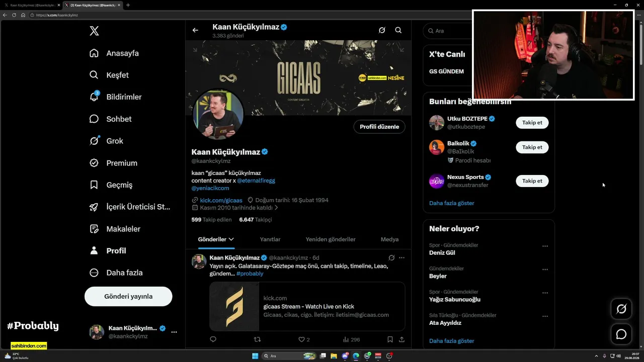Reply to the Galatasaray-Göztepe post
The height and width of the screenshot is (362, 644).
[213, 339]
